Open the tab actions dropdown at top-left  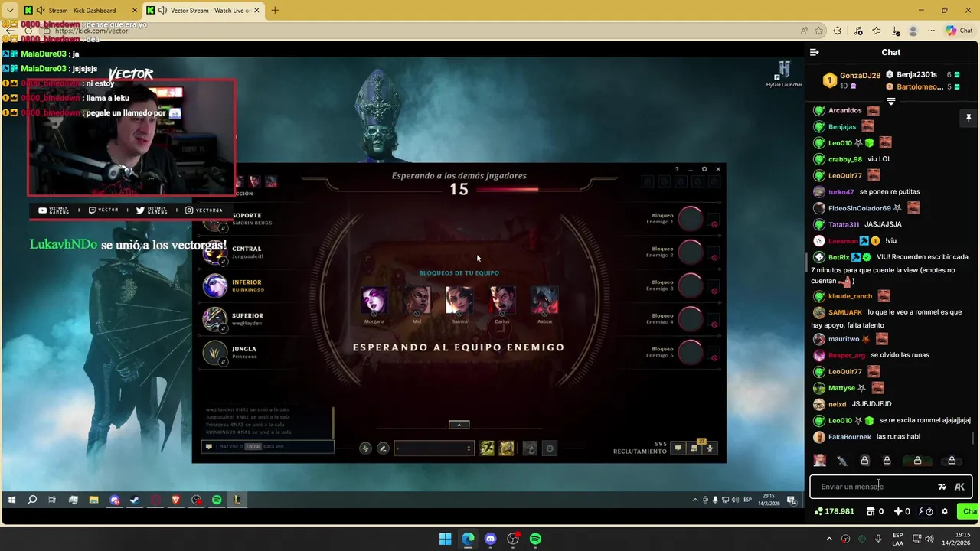[x=10, y=10]
